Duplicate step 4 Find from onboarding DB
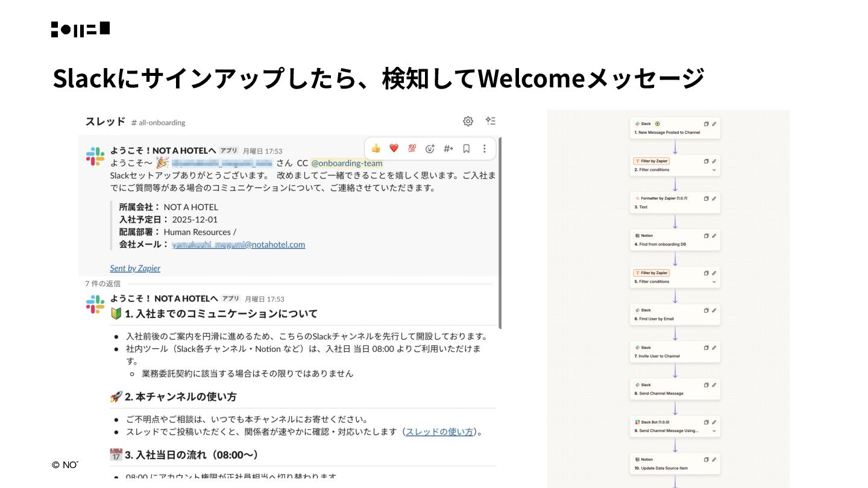Screen dimensions: 868x488 (x=706, y=236)
